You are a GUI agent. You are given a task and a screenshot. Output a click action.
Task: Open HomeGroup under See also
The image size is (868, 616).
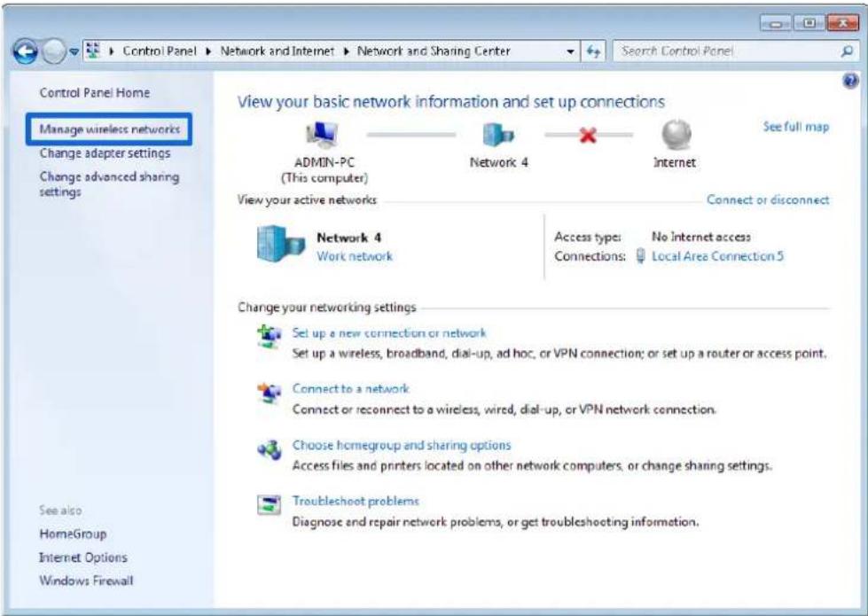point(73,534)
